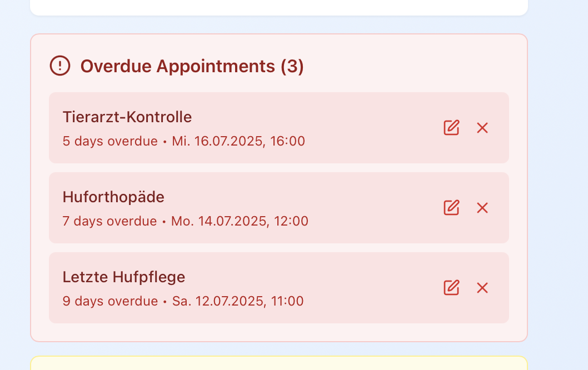Select the Huforthopäde title
Viewport: 588px width, 370px height.
pos(113,197)
